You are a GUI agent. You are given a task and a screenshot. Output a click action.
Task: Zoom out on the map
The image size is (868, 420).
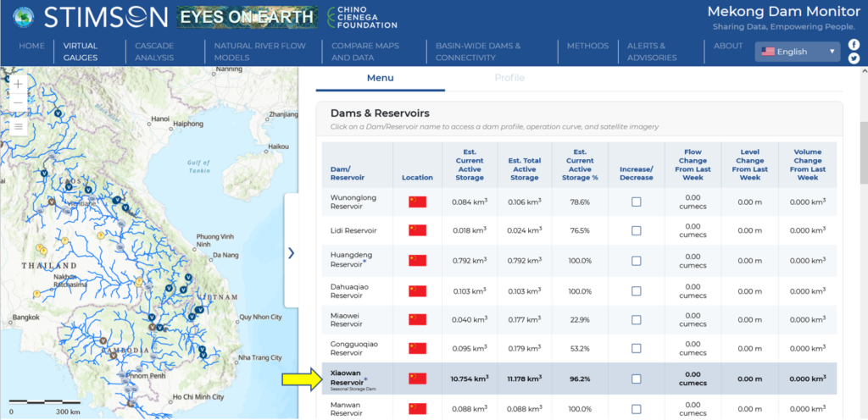point(19,103)
